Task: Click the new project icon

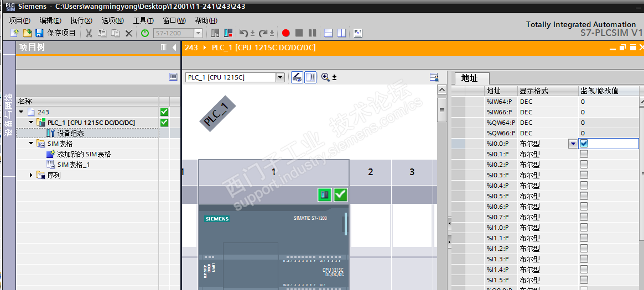Action: pyautogui.click(x=15, y=33)
